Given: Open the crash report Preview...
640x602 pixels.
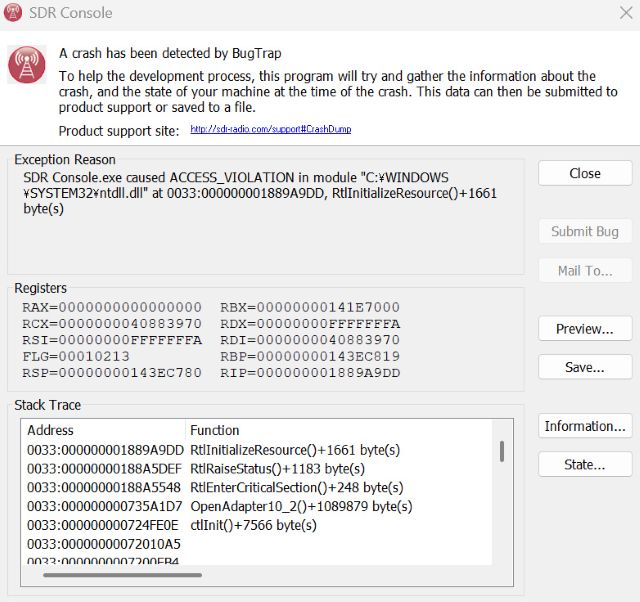Looking at the screenshot, I should (x=585, y=329).
